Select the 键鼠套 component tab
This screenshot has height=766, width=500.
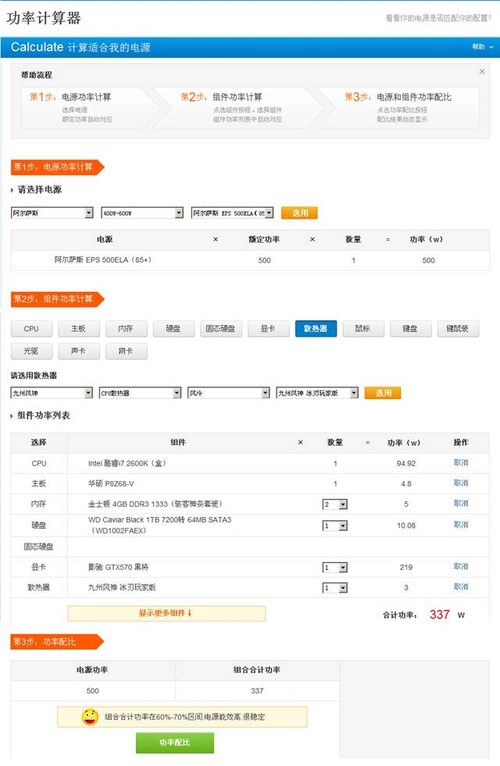(x=458, y=329)
